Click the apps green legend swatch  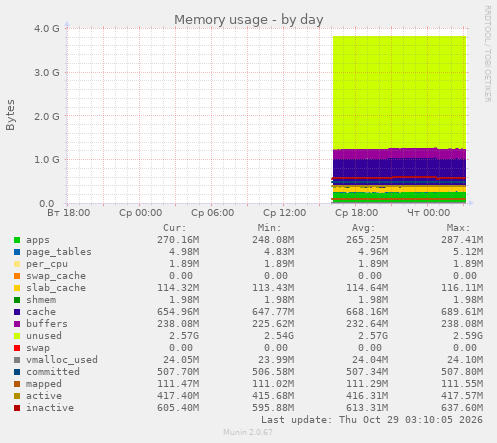coord(17,240)
